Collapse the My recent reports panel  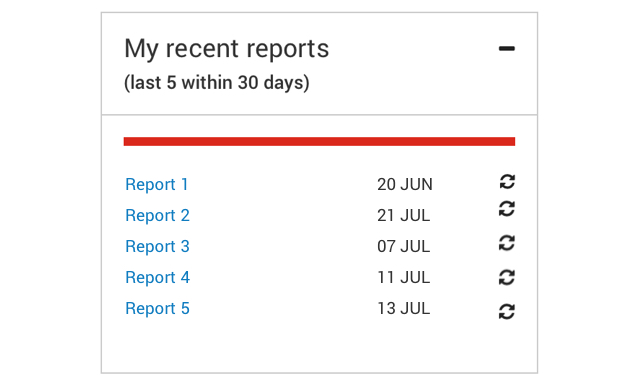pos(507,49)
